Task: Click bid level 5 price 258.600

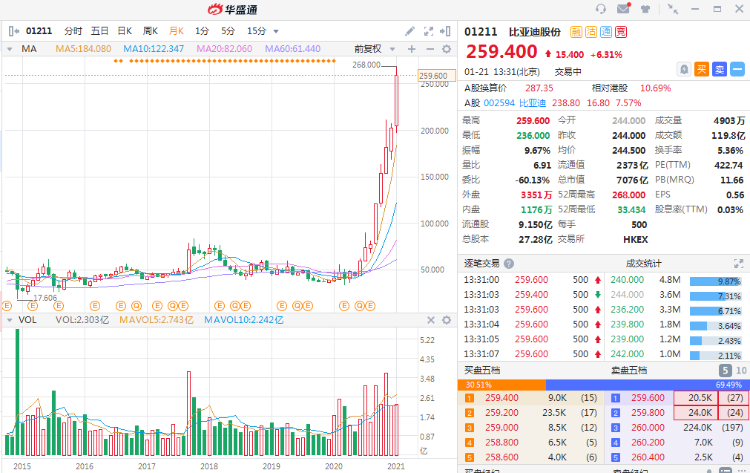Action: (501, 457)
